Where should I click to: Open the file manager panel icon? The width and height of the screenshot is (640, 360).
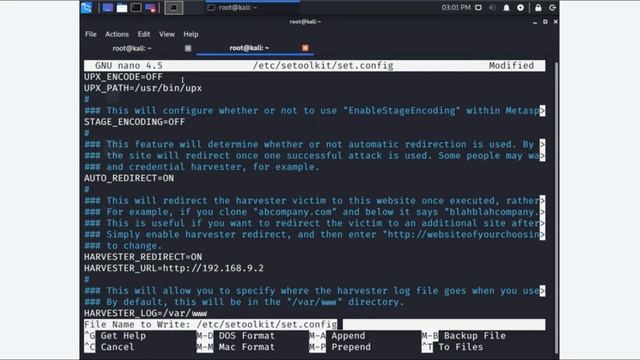[x=122, y=8]
